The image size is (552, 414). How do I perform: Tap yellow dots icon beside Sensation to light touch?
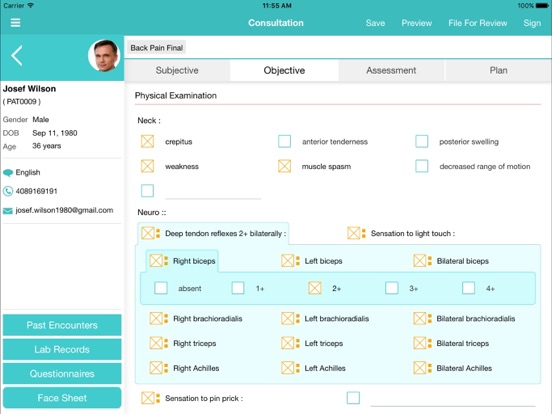[364, 233]
